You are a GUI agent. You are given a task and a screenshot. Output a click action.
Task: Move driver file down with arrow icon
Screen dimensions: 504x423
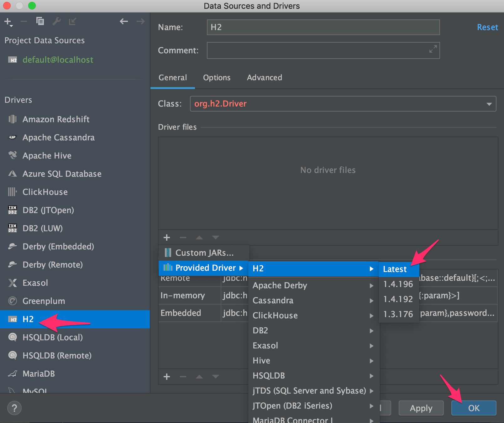[x=216, y=238]
